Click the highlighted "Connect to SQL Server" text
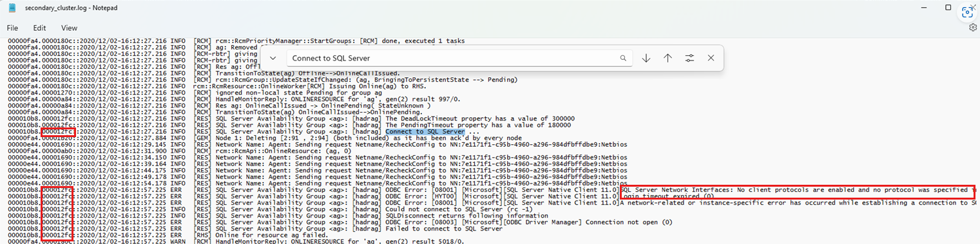Viewport: 980px width, 244px height. coord(425,132)
